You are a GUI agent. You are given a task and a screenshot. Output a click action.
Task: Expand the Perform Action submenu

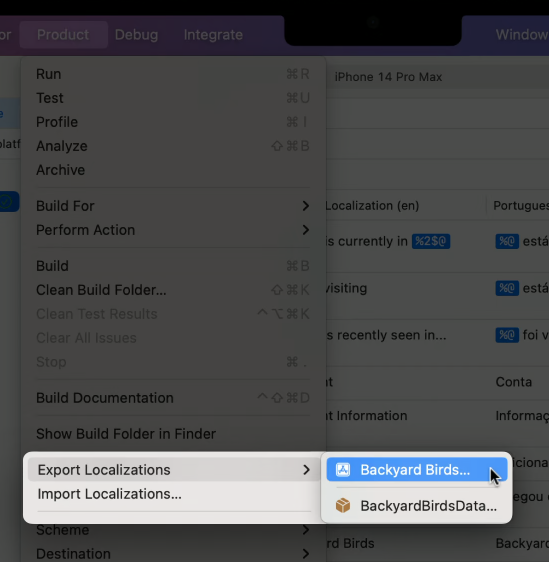[x=173, y=230]
